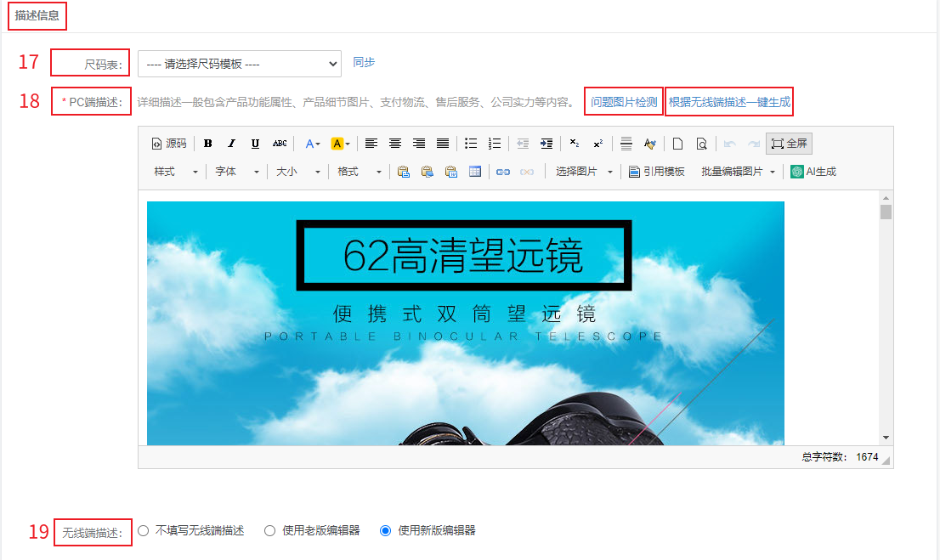Image resolution: width=940 pixels, height=560 pixels.
Task: Switch the editor to fullscreen (全屏)
Action: pyautogui.click(x=789, y=144)
